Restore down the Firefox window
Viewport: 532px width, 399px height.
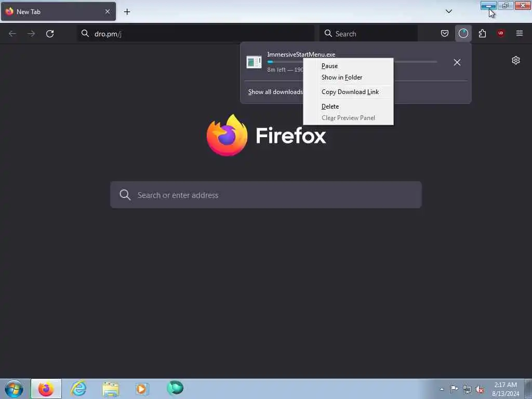coord(506,5)
